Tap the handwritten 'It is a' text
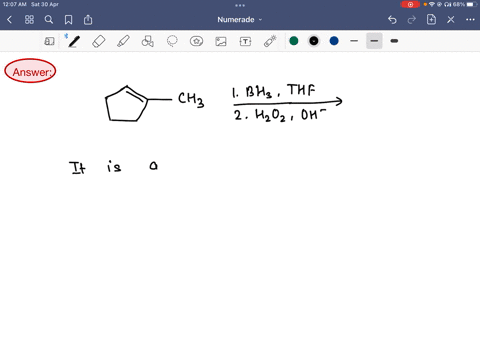Image resolution: width=480 pixels, height=360 pixels. (113, 167)
